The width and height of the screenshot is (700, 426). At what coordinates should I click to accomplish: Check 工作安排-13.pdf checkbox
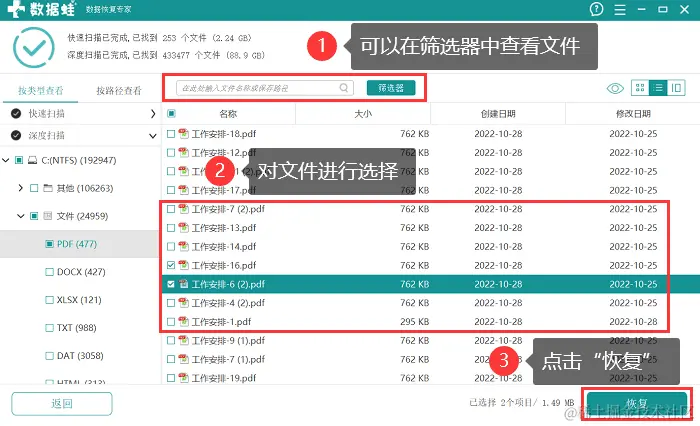pyautogui.click(x=171, y=228)
